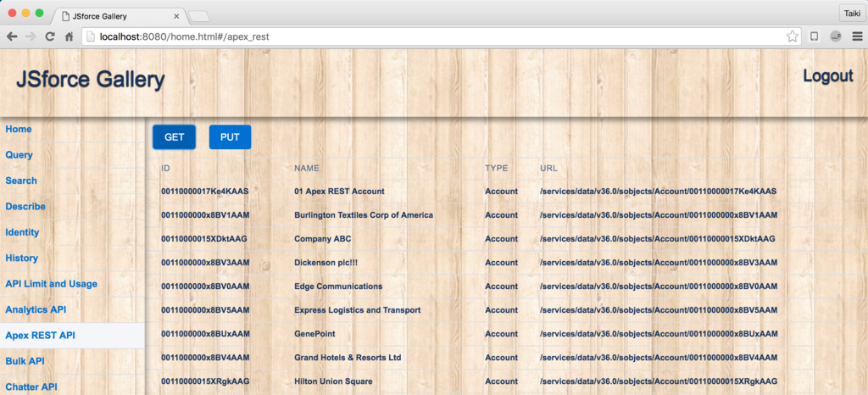
Task: Click URL ending 0011000000x8BUxAAM
Action: (x=659, y=334)
